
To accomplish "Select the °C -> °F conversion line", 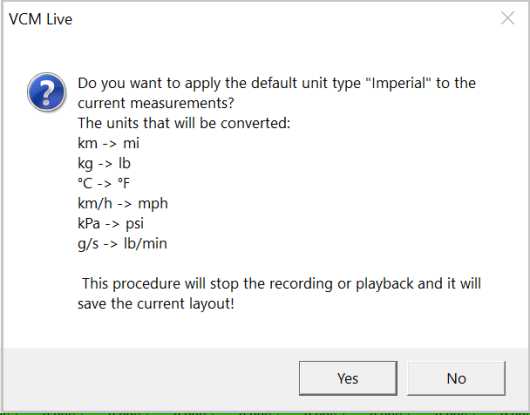I will click(x=103, y=183).
